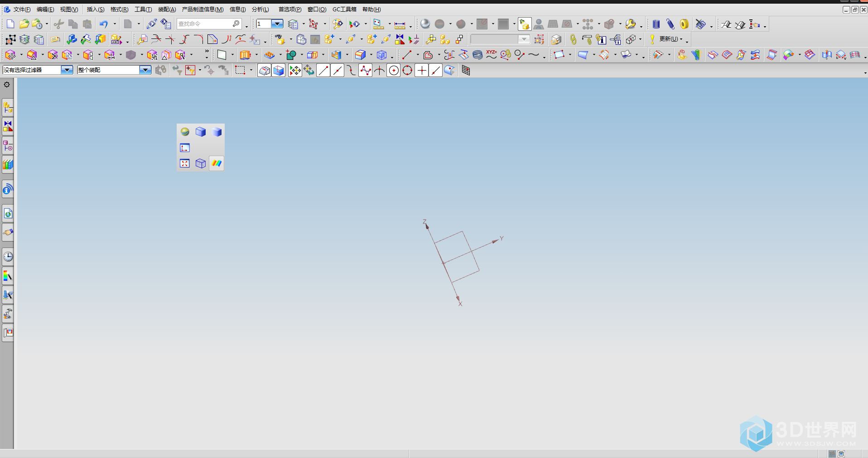The width and height of the screenshot is (868, 458).
Task: Click the yellow coiled spring icon
Action: pyautogui.click(x=684, y=24)
